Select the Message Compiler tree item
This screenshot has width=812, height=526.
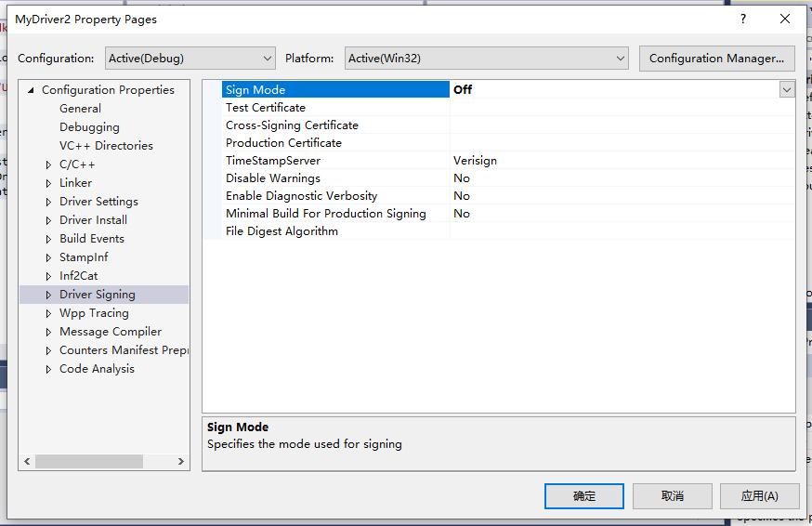click(111, 332)
